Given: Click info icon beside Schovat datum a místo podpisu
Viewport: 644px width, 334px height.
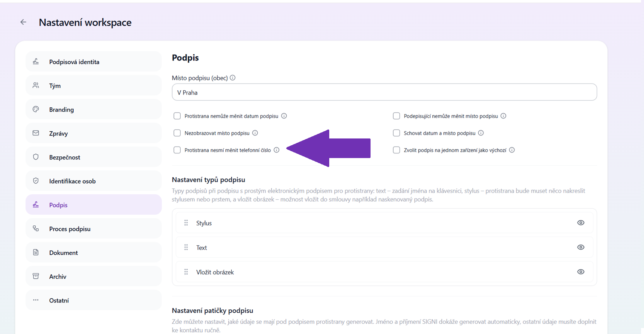Looking at the screenshot, I should point(481,133).
